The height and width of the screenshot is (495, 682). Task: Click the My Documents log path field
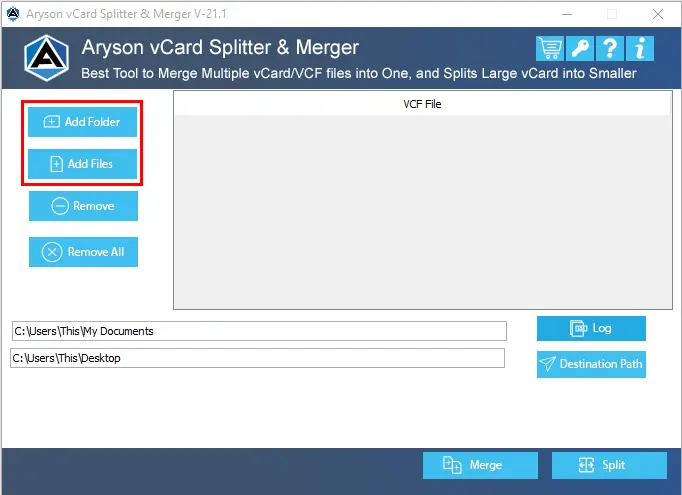pyautogui.click(x=259, y=331)
